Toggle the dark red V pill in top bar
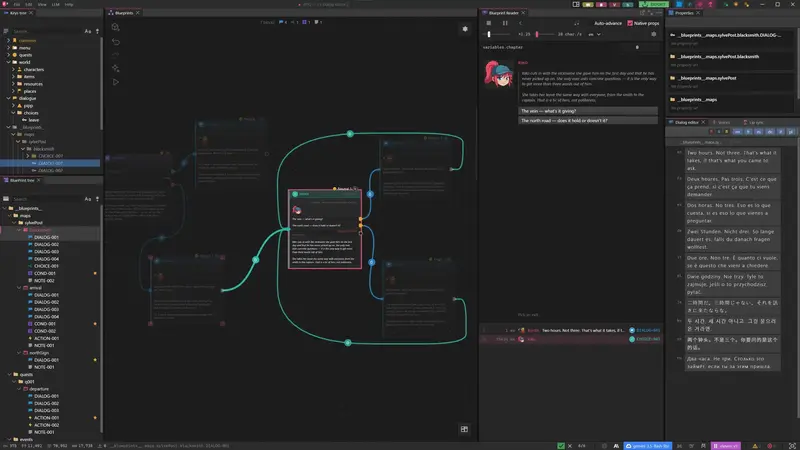The image size is (800, 450). [x=614, y=4]
